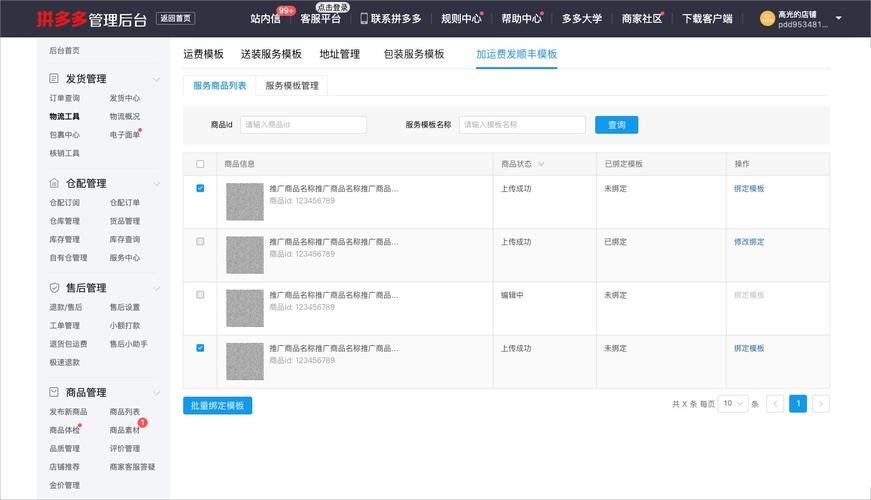Open product thumbnail in 已绑定 row

(245, 255)
